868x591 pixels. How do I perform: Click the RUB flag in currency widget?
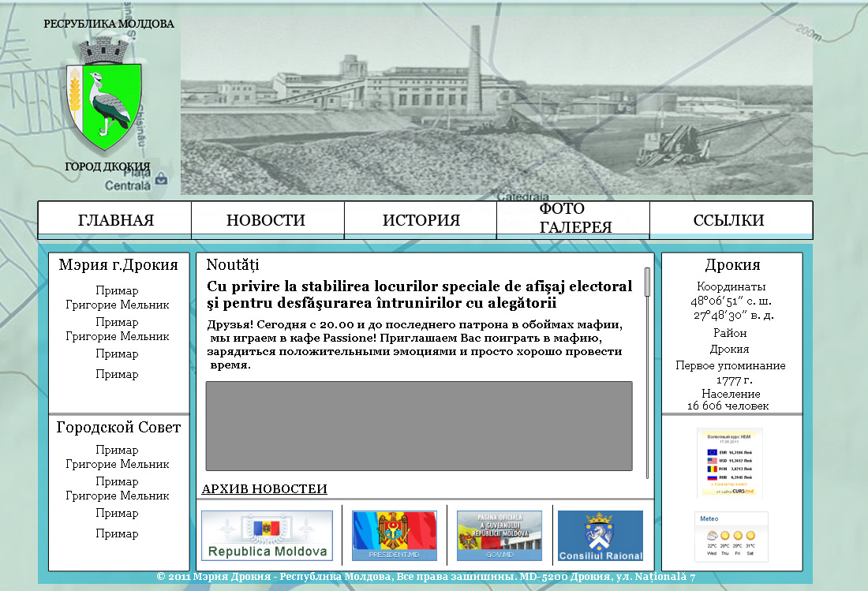tap(712, 477)
